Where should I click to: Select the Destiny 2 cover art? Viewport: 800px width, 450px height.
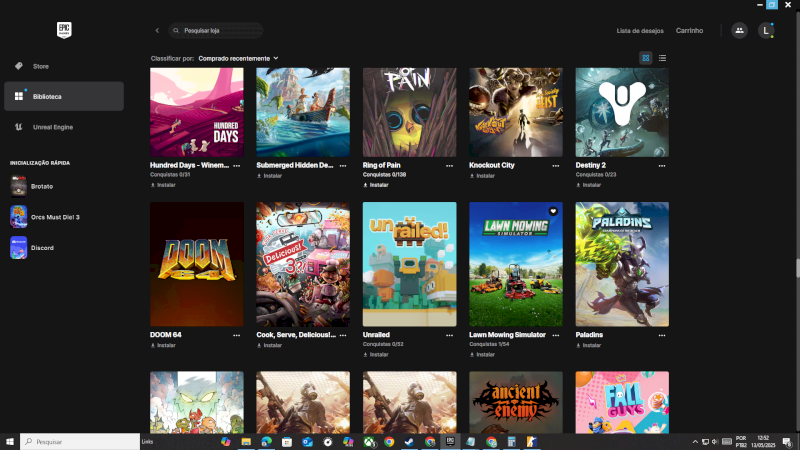tap(622, 112)
